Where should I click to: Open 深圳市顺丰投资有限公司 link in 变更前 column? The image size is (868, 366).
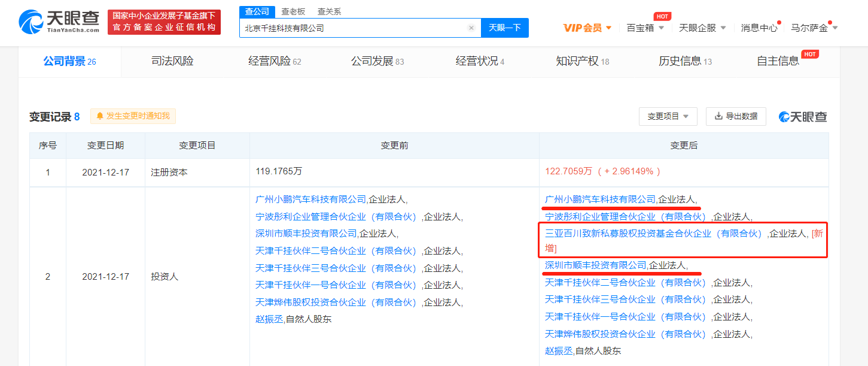(x=306, y=233)
